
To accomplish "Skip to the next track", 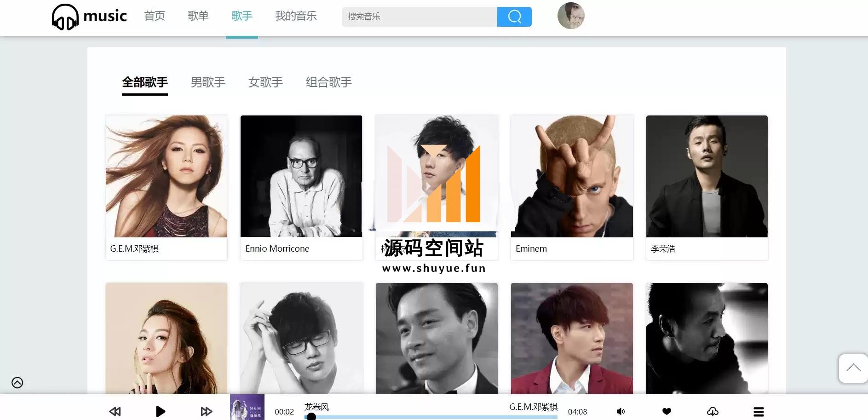I will click(207, 411).
